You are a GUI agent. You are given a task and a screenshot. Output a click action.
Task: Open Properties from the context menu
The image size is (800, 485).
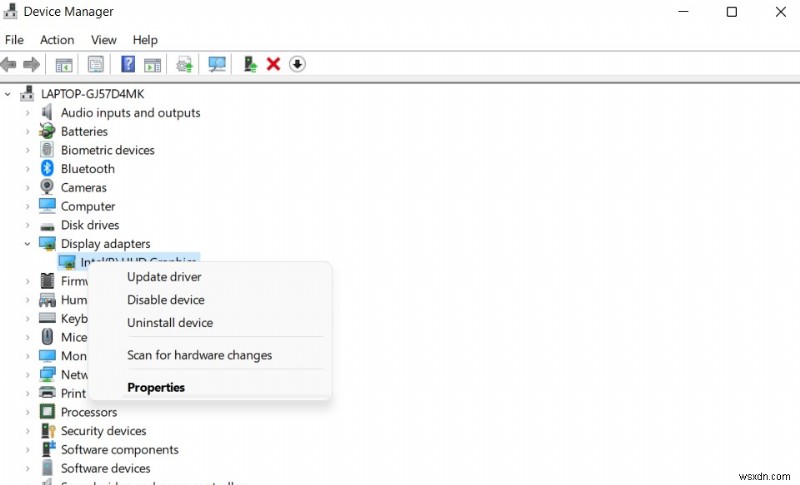pos(156,388)
